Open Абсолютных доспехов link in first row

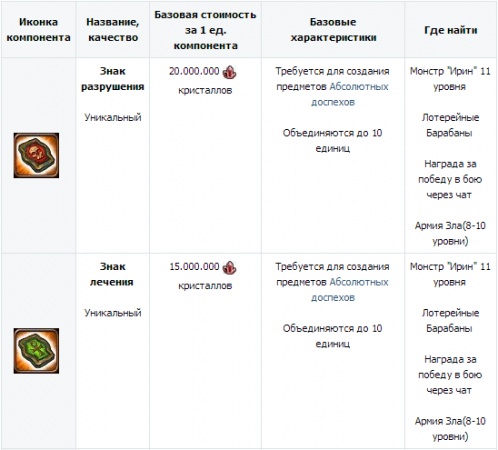coord(350,94)
